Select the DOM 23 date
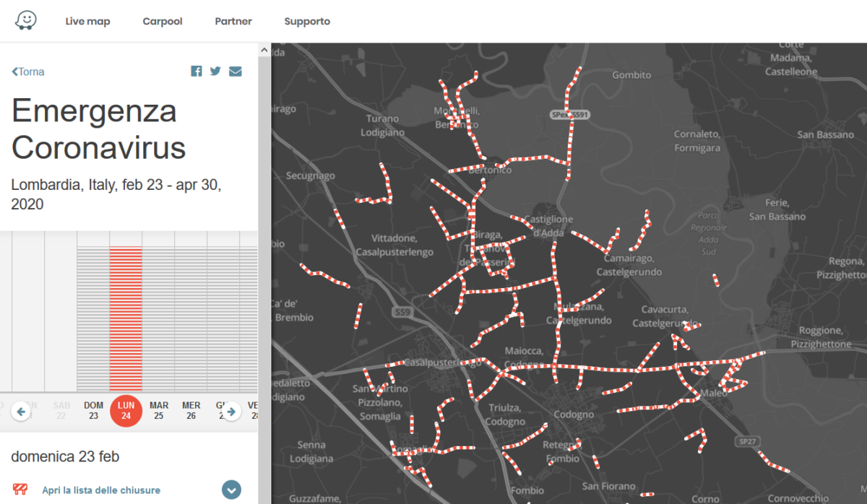The width and height of the screenshot is (867, 504). (93, 411)
